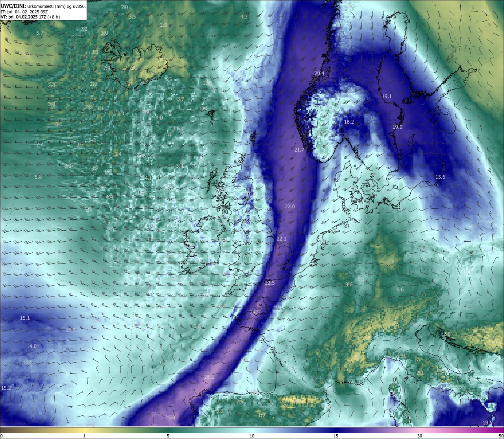The image size is (504, 439).
Task: Click the map title 'UWC/DINI: Úrkomumætti (mm) og uv850.'
Action: tap(43, 6)
